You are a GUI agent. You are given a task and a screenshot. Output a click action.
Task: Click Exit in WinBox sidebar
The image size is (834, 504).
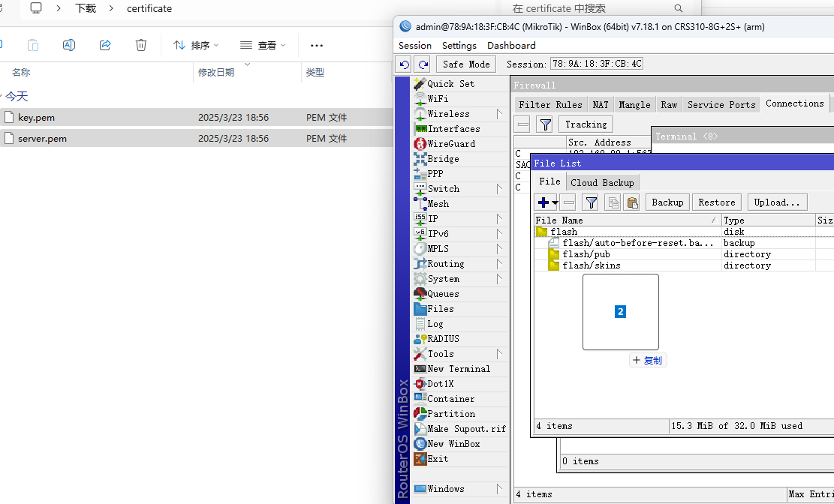[x=461, y=459]
